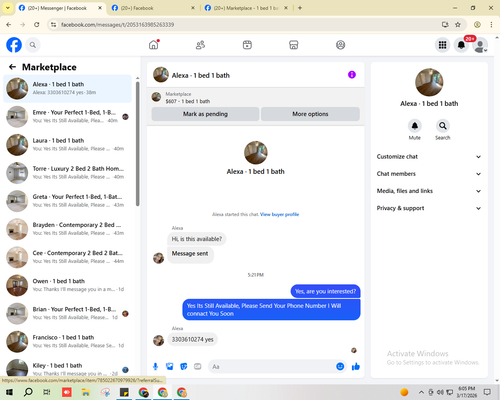The image size is (500, 400).
Task: Open Chrome three-dot menu
Action: click(x=491, y=25)
